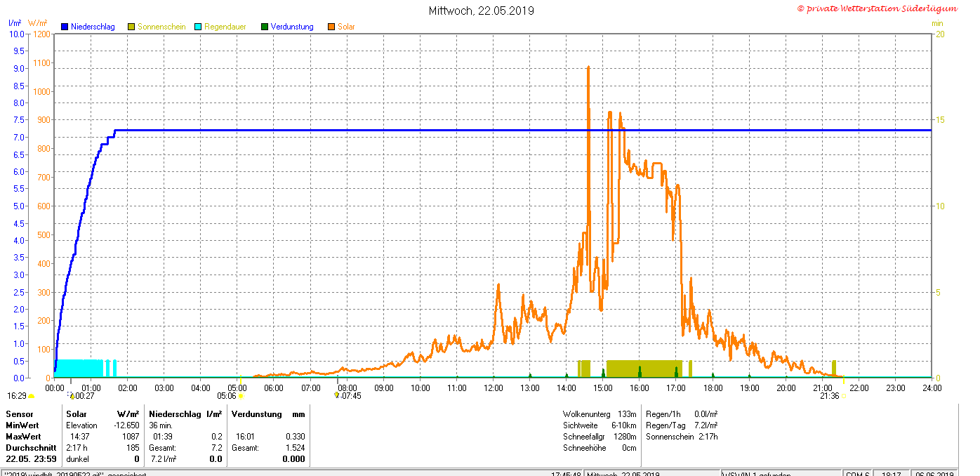
Task: Click the snowfall limit value 1280m
Action: 625,437
